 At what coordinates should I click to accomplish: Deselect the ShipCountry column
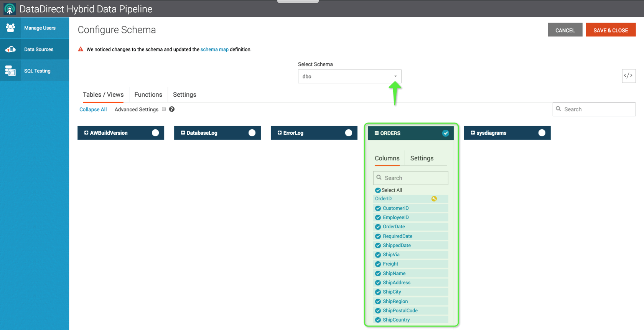[x=378, y=320]
